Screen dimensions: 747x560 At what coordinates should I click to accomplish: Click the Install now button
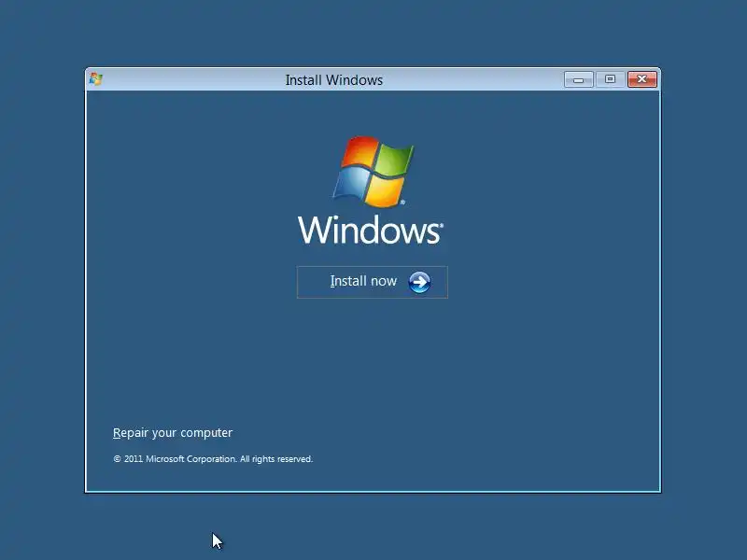click(x=372, y=282)
